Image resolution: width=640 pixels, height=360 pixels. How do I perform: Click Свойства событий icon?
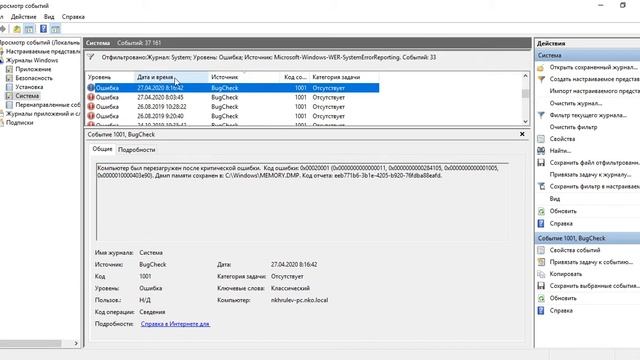pyautogui.click(x=541, y=250)
